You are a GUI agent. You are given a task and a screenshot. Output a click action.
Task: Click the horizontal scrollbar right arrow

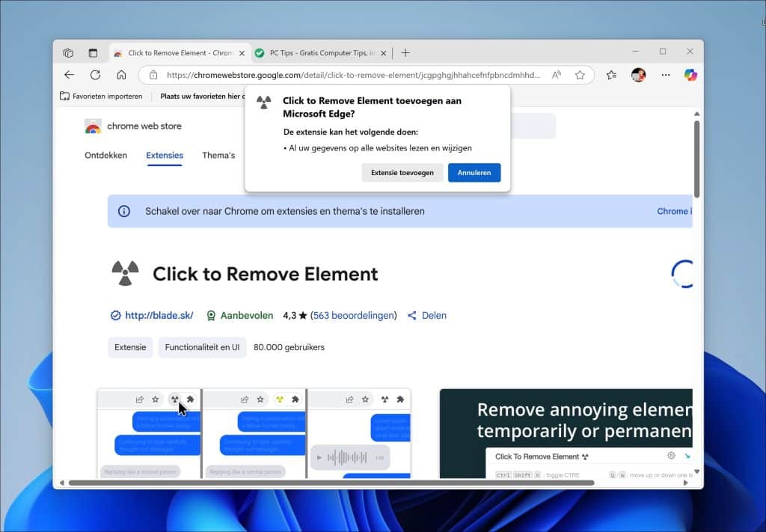[x=685, y=483]
